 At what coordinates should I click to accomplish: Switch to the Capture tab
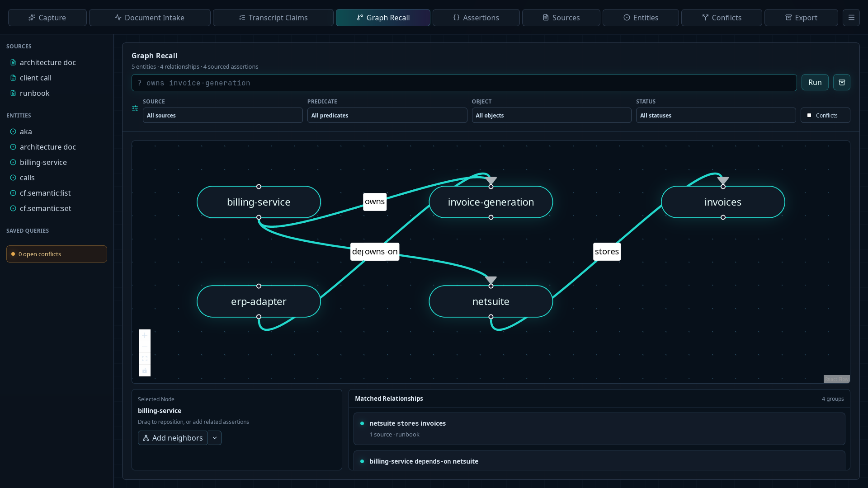tap(47, 18)
